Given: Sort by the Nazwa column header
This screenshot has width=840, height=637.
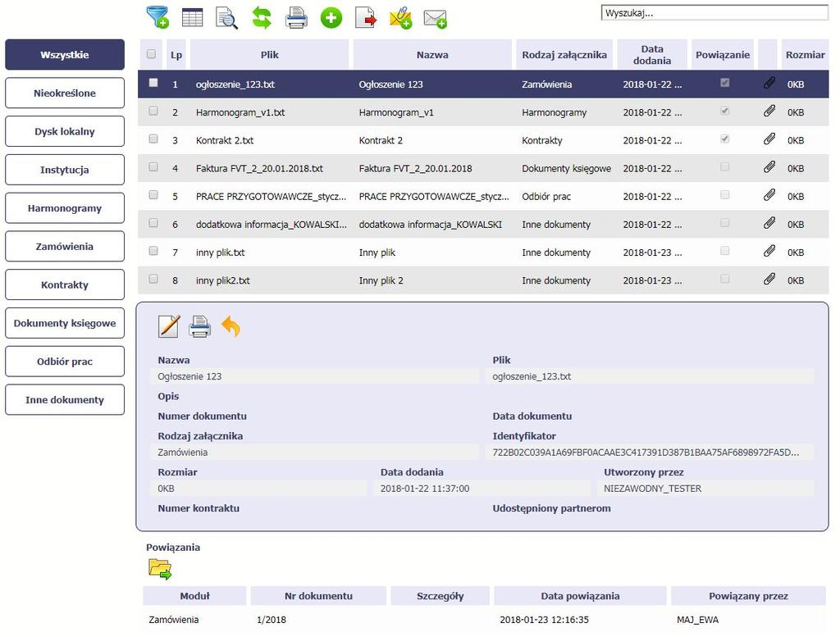Looking at the screenshot, I should click(432, 55).
